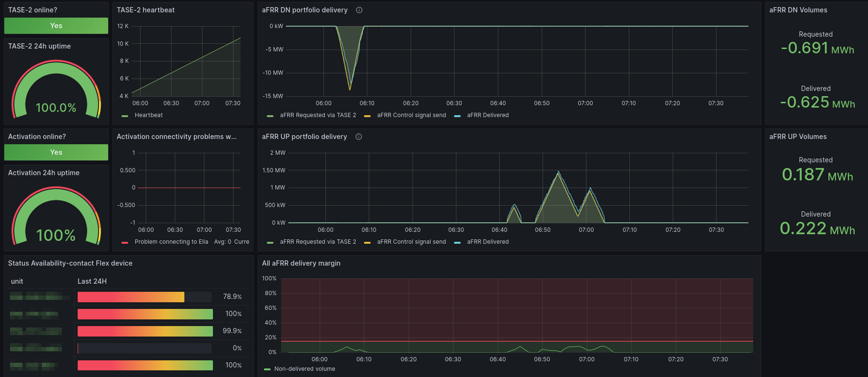Click the green Heartbeat legend color marker
The image size is (868, 377).
point(125,116)
